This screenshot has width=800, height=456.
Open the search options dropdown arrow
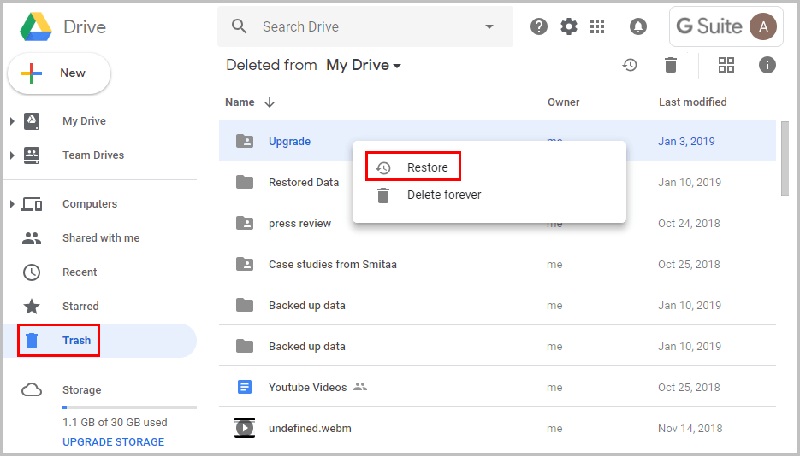coord(489,27)
